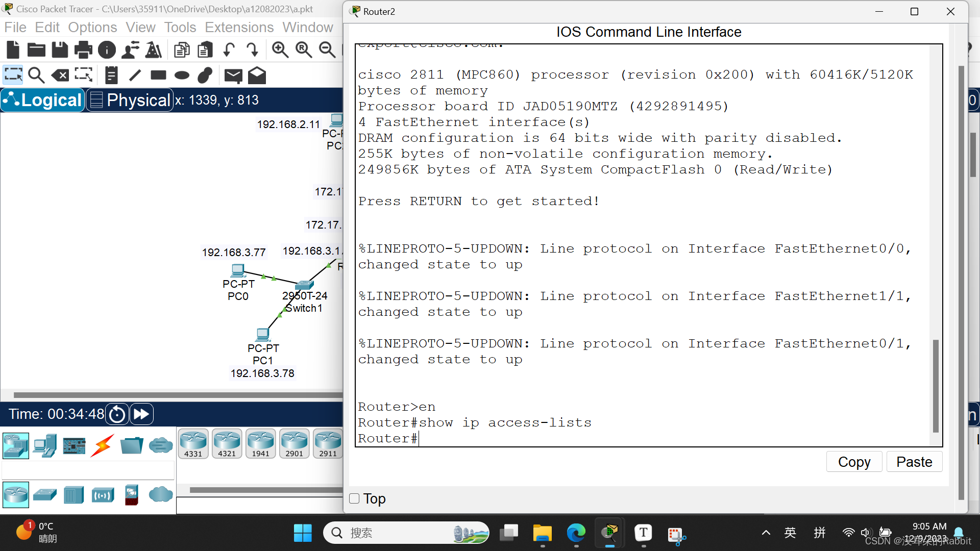
Task: Click the Delete tool icon
Action: click(x=61, y=74)
